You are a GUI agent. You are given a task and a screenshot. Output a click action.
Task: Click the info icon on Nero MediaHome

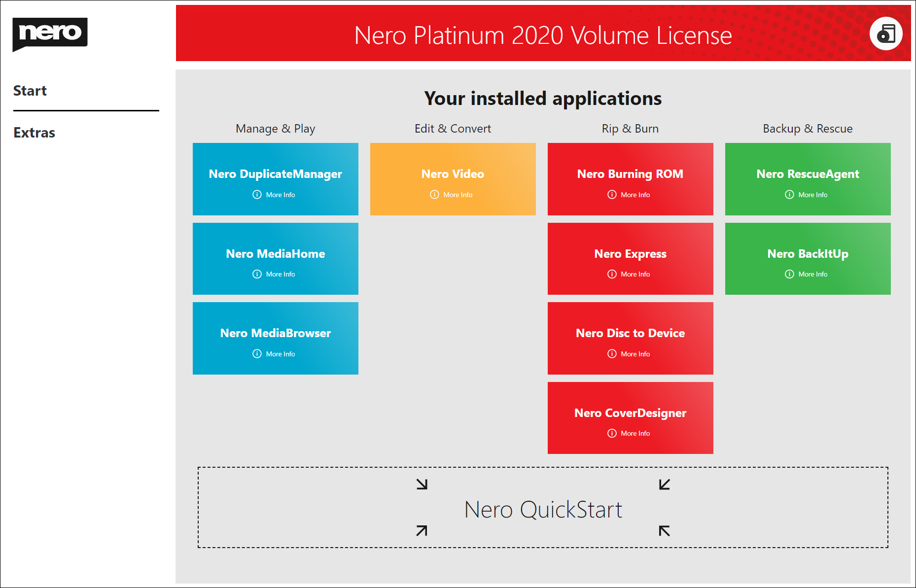click(x=257, y=274)
